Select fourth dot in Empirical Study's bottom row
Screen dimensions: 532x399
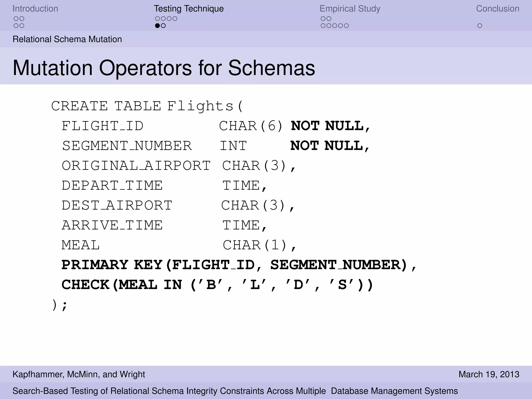[341, 26]
